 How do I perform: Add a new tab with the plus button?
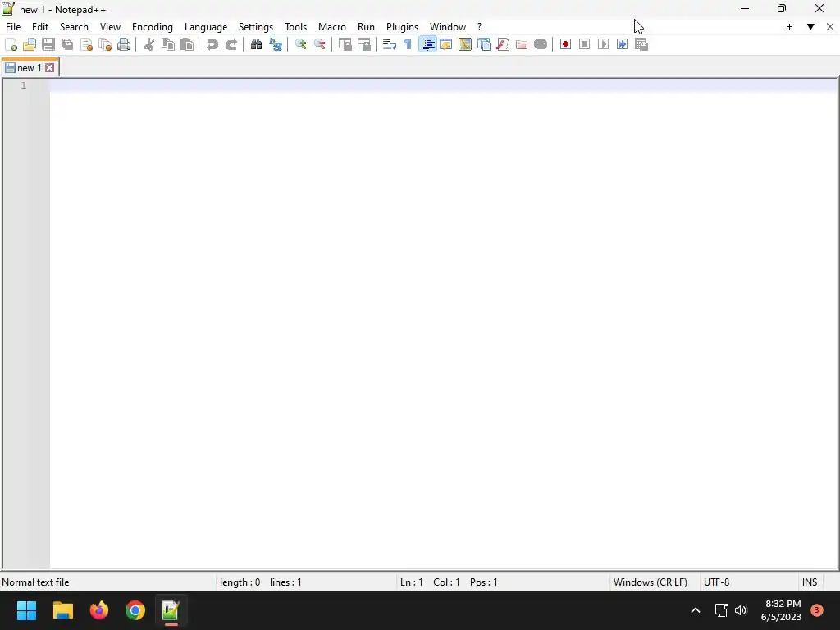(x=789, y=27)
